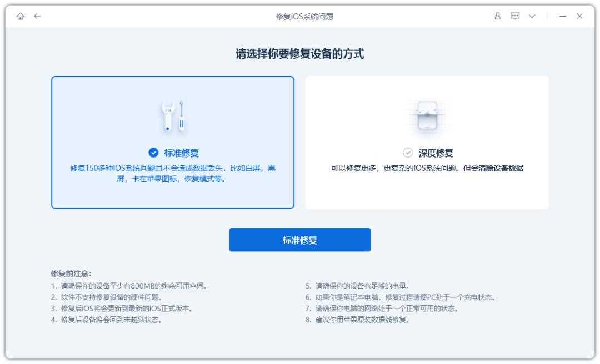
Task: Click the 请选择你要修复设备的方式 heading
Action: click(x=300, y=54)
